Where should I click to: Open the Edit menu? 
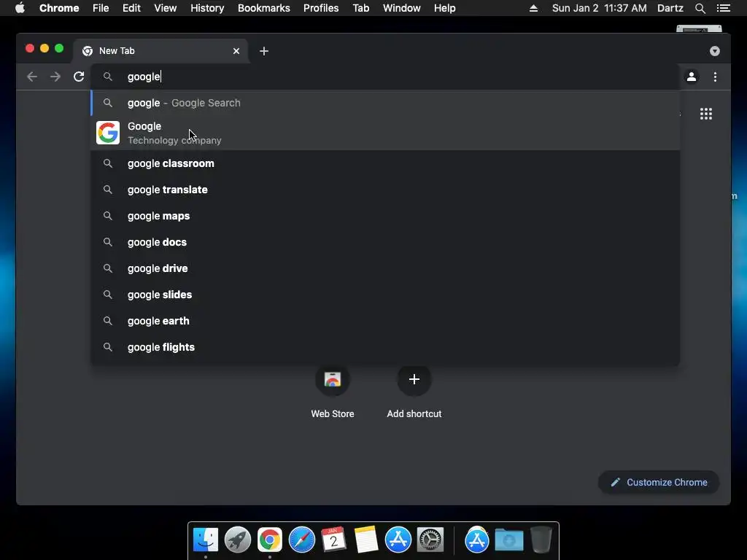[131, 8]
